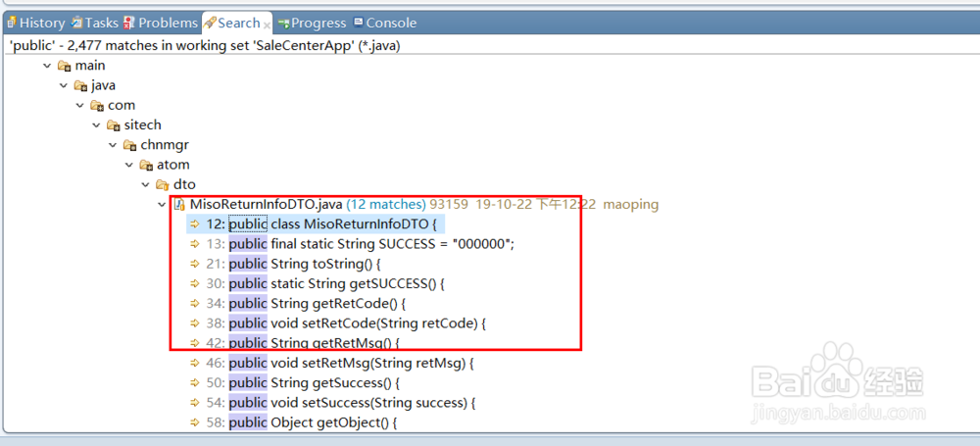Click the 'dto' package label
Viewport: 980px width, 446px height.
pos(184,184)
